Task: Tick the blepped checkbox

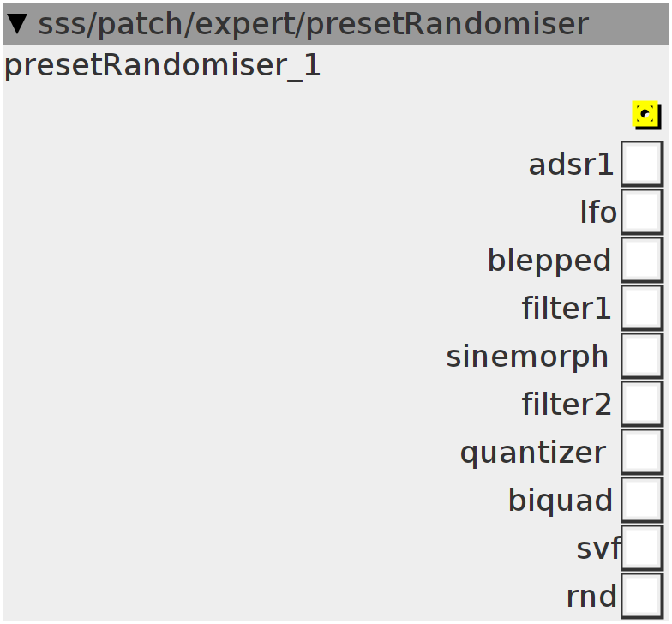Action: [641, 260]
